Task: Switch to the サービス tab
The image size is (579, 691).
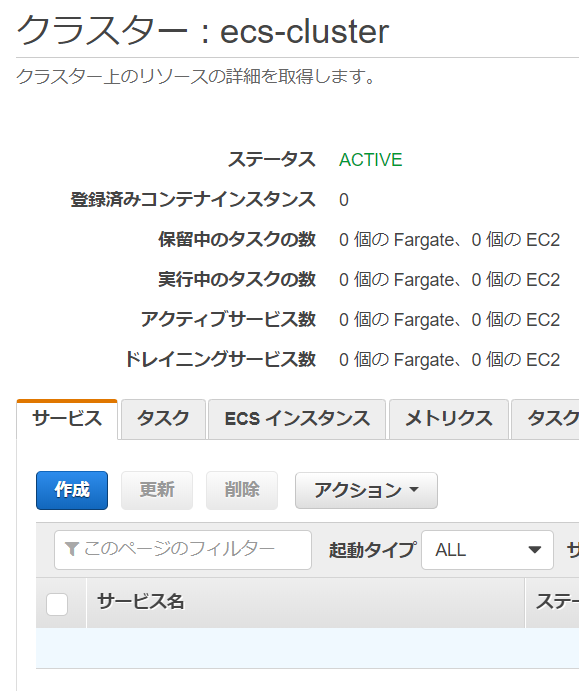Action: click(x=67, y=419)
